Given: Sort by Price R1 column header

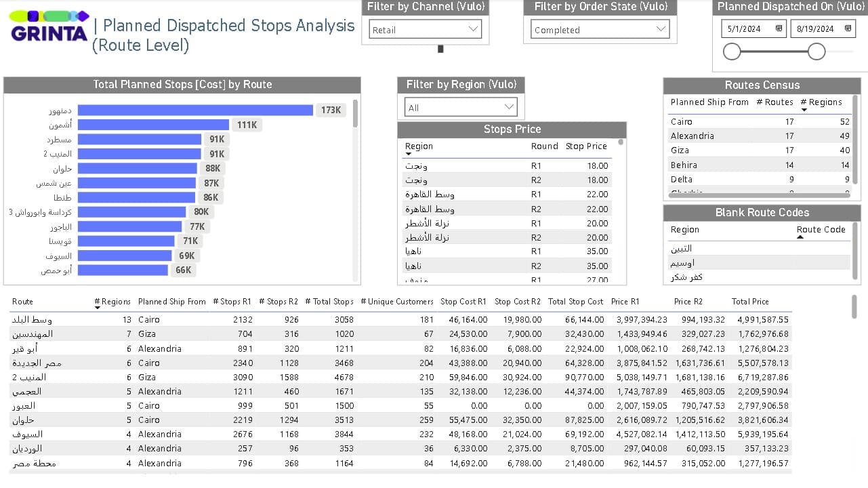Looking at the screenshot, I should pyautogui.click(x=625, y=302).
